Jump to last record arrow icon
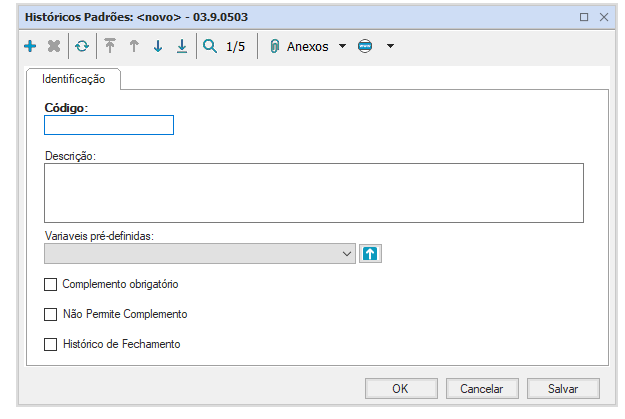The image size is (625, 419). (181, 46)
